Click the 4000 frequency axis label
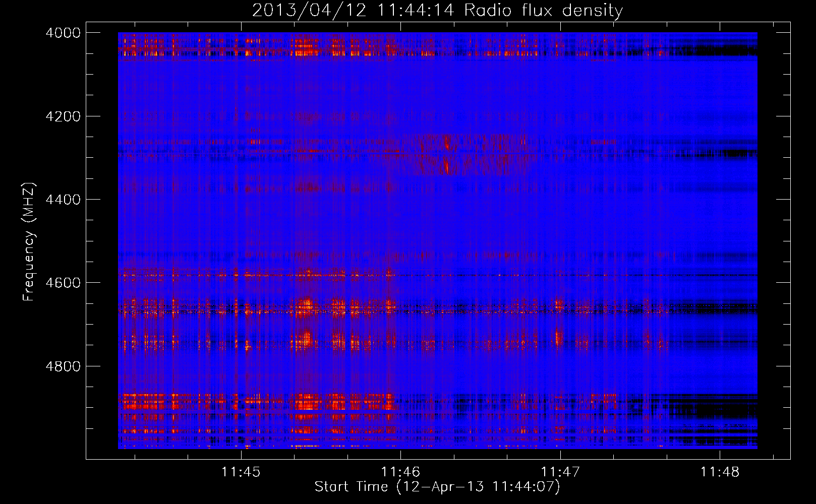The width and height of the screenshot is (816, 504). pos(63,33)
